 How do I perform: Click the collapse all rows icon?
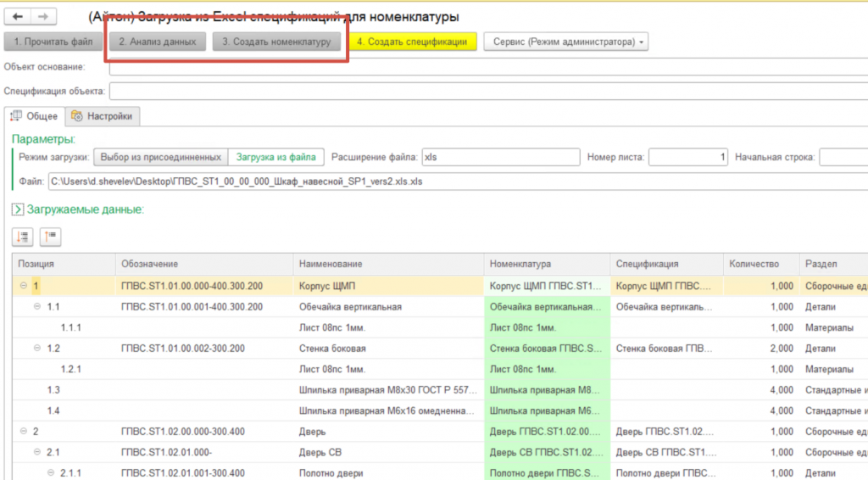pos(50,237)
